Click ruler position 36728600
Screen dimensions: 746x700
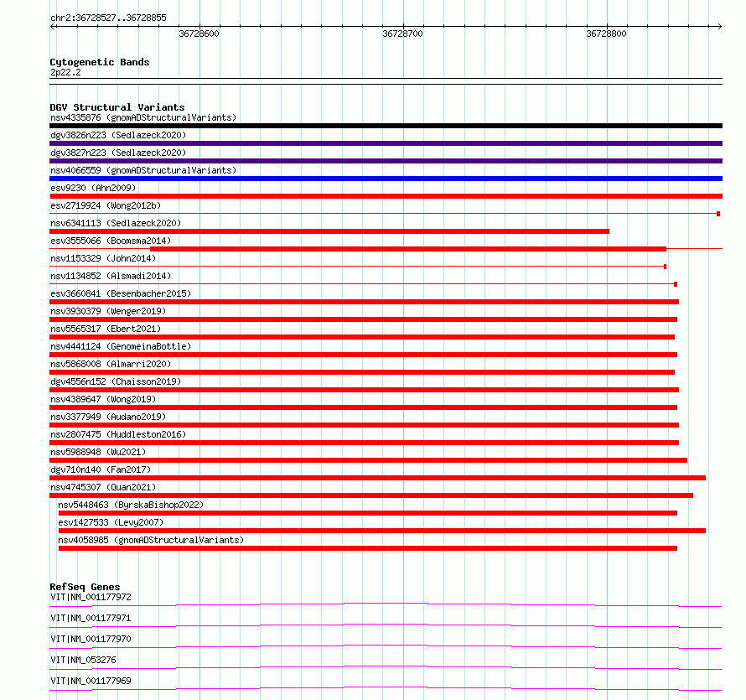point(199,34)
